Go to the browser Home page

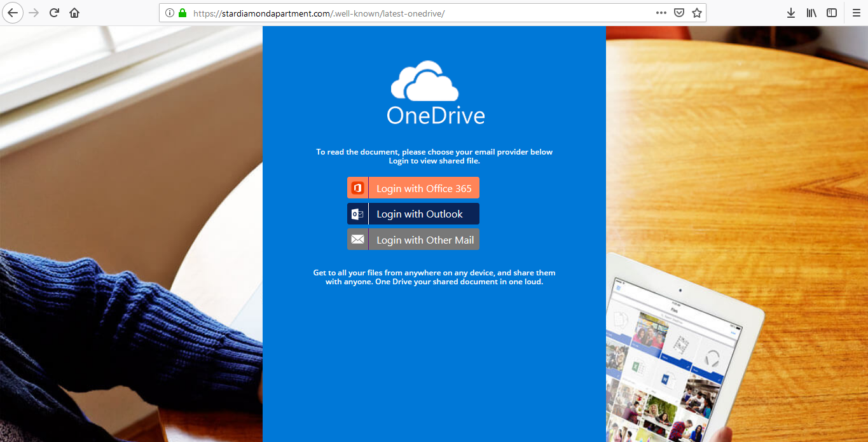point(74,13)
